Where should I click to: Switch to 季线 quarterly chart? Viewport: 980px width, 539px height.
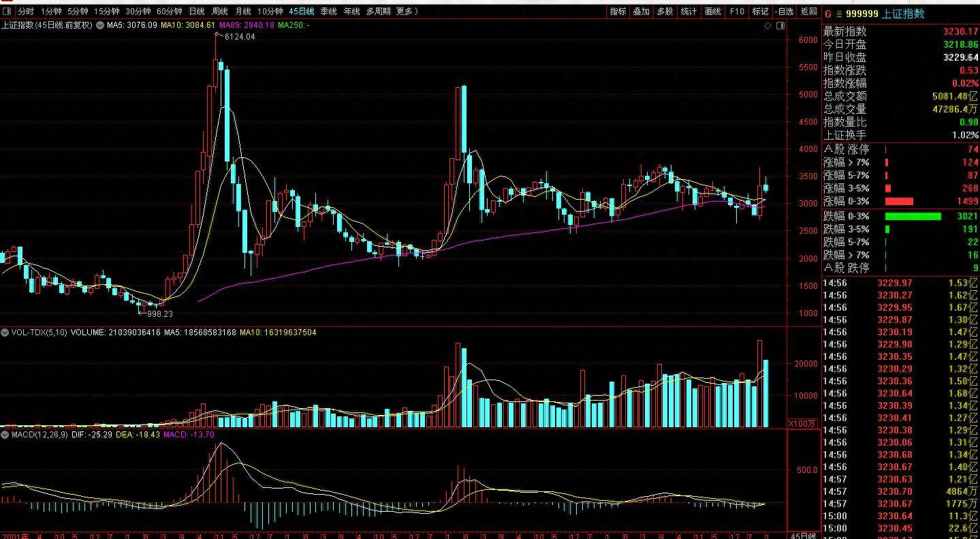[329, 12]
